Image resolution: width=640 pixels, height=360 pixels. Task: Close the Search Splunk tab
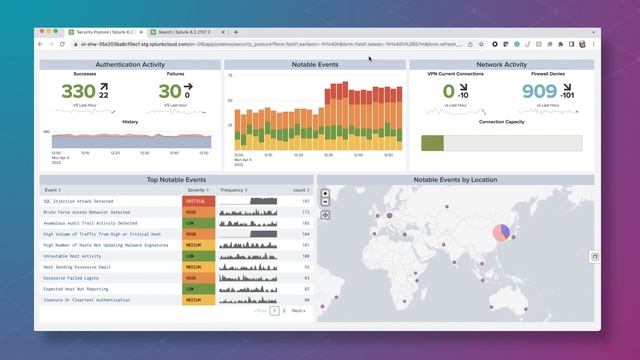[x=223, y=32]
